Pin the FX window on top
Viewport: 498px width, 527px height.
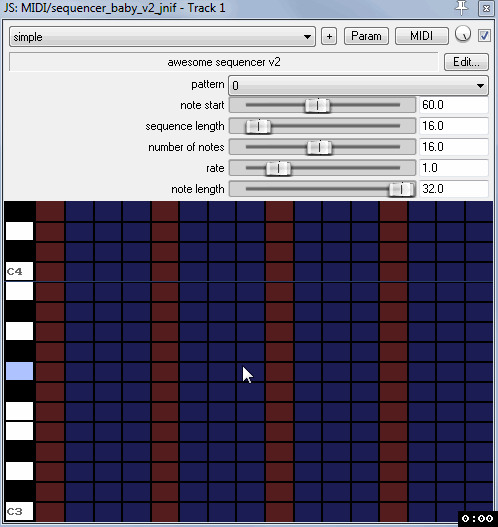(x=462, y=7)
